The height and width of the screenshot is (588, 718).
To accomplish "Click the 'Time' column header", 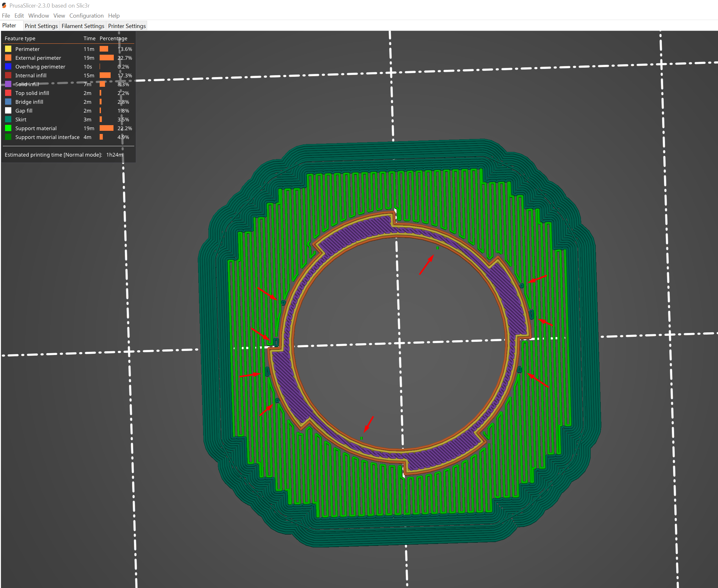I will tap(89, 38).
